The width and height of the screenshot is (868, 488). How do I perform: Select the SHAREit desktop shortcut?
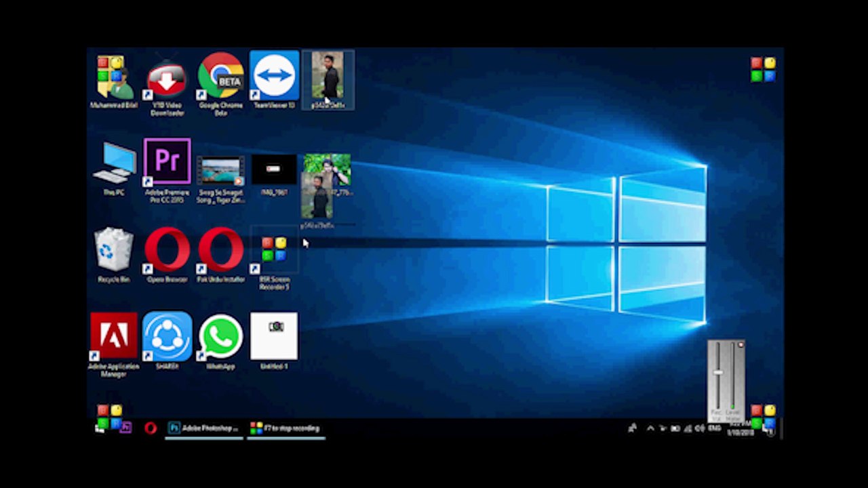tap(167, 341)
